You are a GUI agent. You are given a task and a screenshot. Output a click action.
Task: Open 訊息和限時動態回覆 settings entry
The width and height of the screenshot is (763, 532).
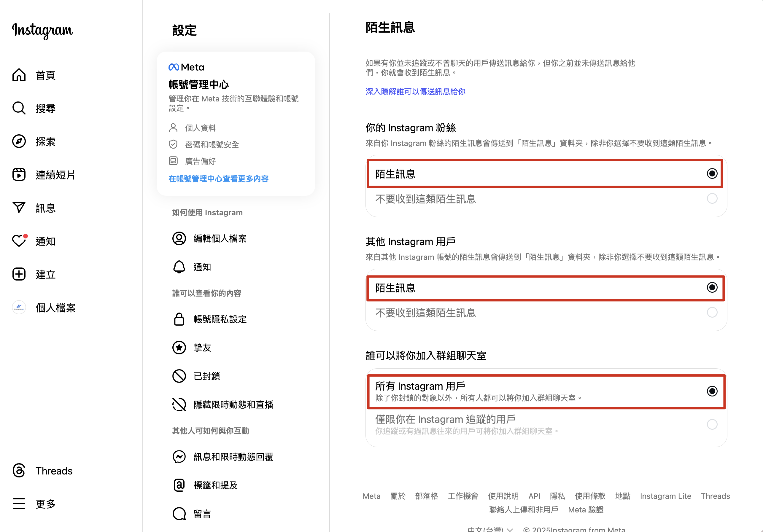coord(233,457)
